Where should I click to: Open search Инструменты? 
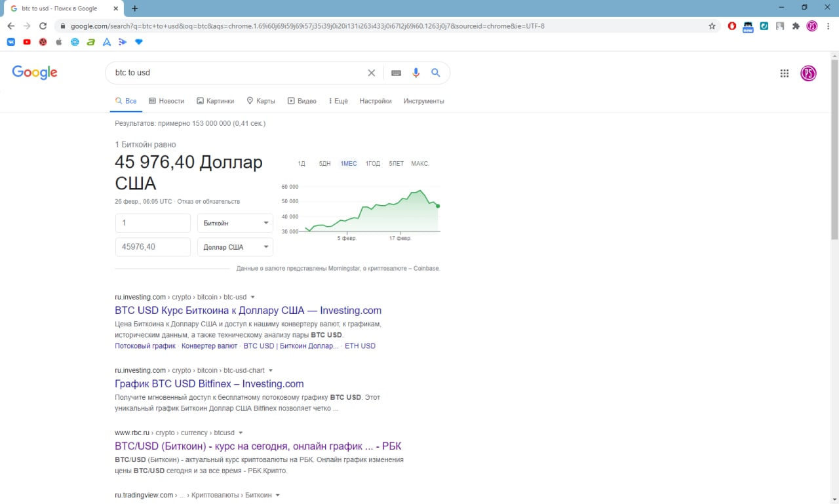[x=424, y=101]
